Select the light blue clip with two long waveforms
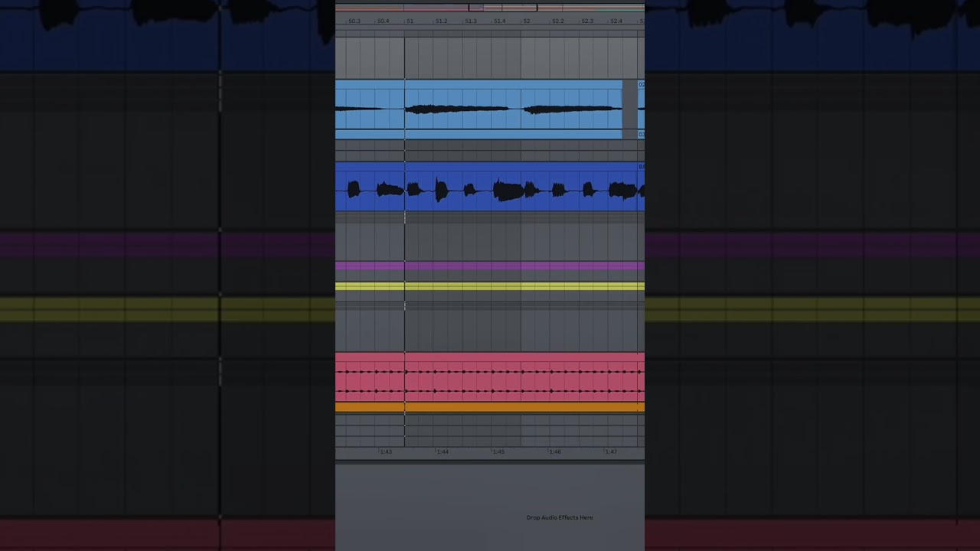Image resolution: width=980 pixels, height=551 pixels. (479, 109)
